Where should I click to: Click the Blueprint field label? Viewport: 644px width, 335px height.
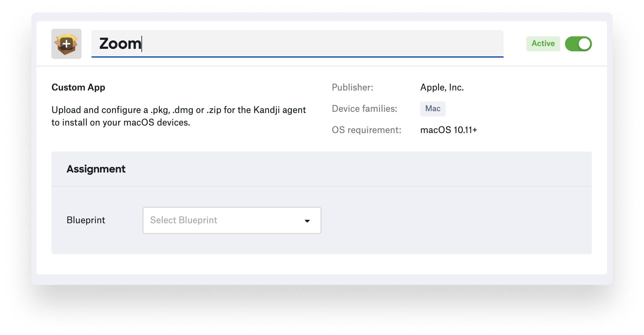[86, 220]
